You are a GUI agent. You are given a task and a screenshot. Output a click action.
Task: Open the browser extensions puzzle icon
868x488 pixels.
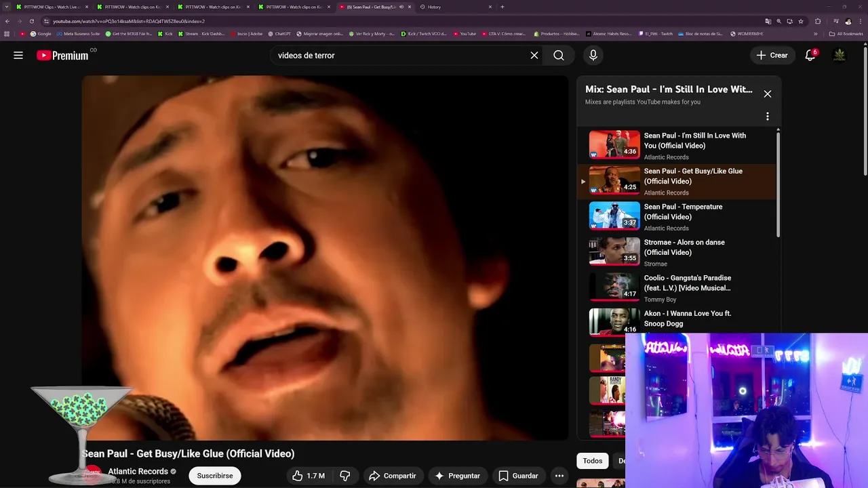[x=818, y=21]
